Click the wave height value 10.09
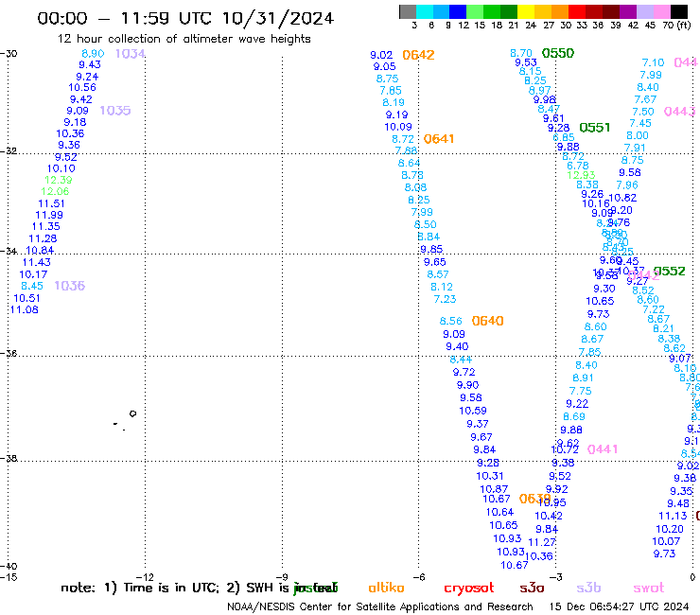 398,127
